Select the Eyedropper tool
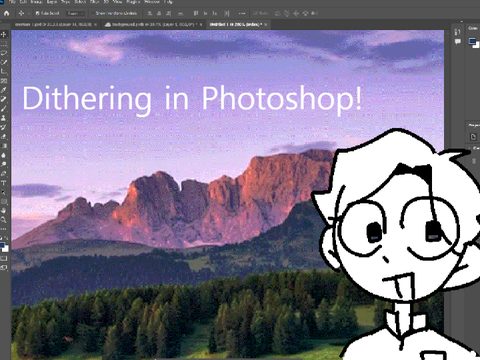The width and height of the screenshot is (480, 360). 4,90
